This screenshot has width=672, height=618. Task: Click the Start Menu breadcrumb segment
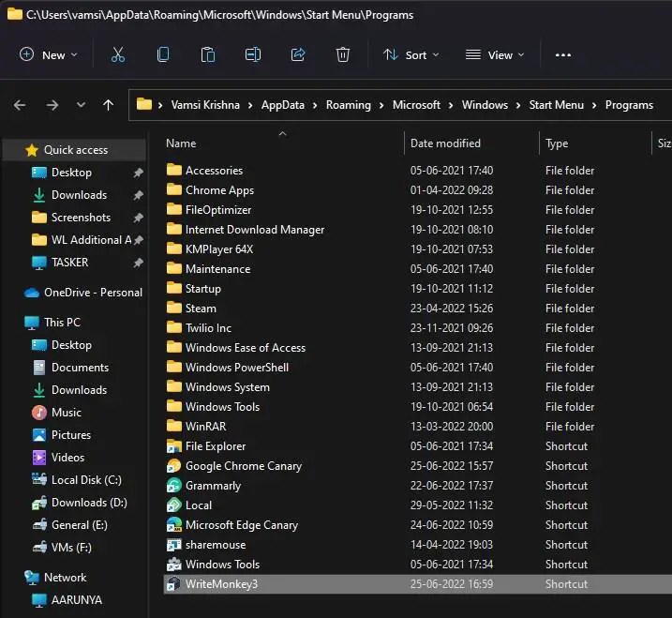click(556, 105)
